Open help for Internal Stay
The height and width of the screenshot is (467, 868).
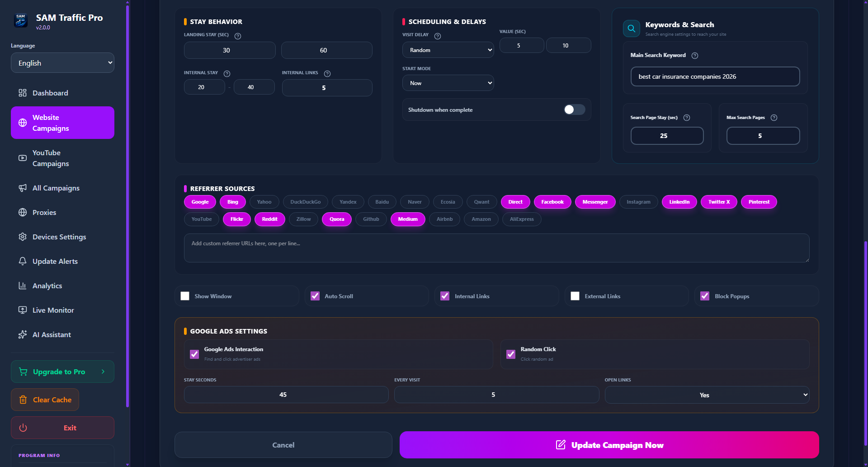(x=227, y=74)
